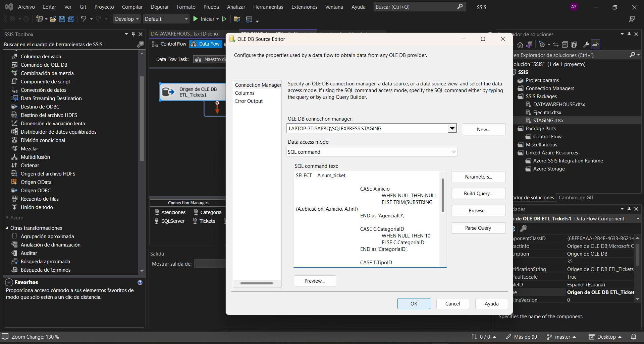Click the Preview... button
This screenshot has height=344, width=644.
click(314, 281)
